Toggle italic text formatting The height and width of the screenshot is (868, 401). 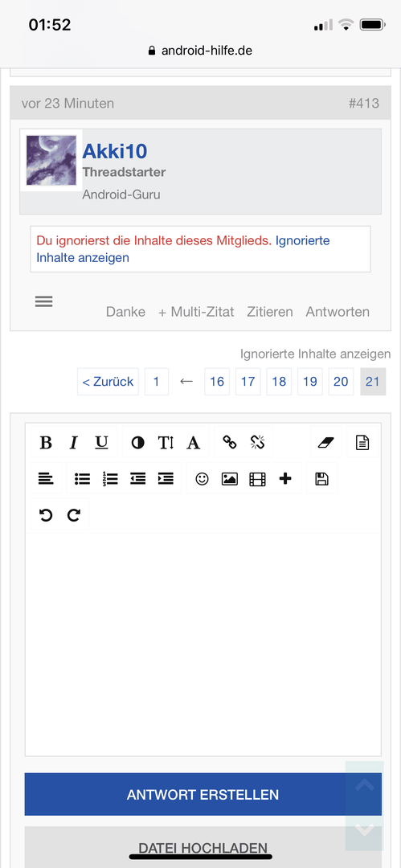pos(74,442)
